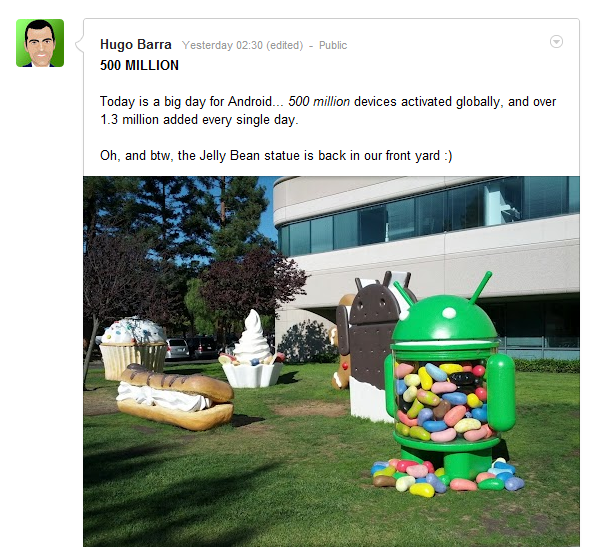Open the post options dropdown arrow

click(556, 41)
